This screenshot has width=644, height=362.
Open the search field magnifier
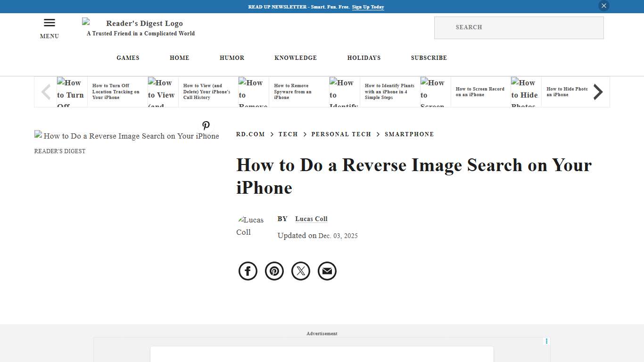443,27
